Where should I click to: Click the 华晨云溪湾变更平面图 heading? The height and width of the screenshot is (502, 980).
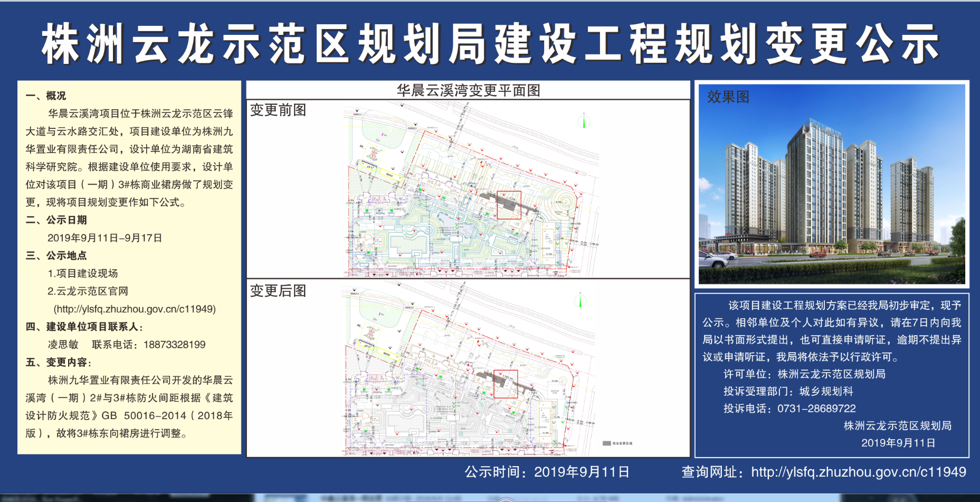[468, 90]
